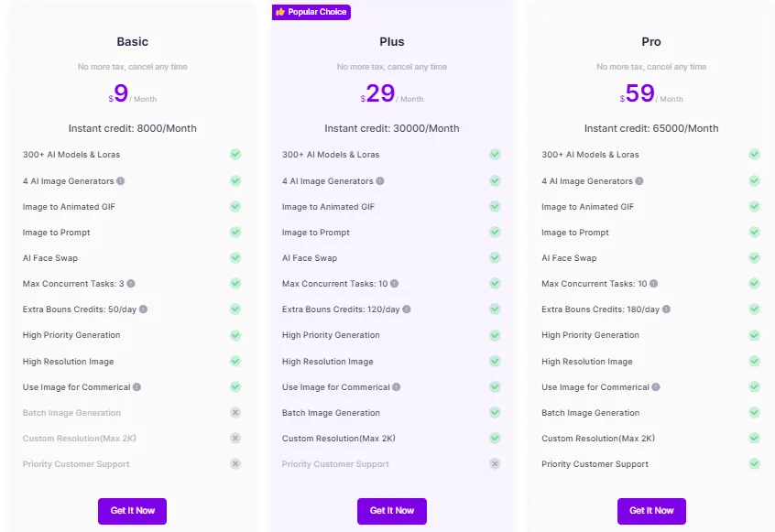The height and width of the screenshot is (532, 775).
Task: Click info icon beside Extra Bouns Credits: 50/day
Action: pyautogui.click(x=144, y=309)
